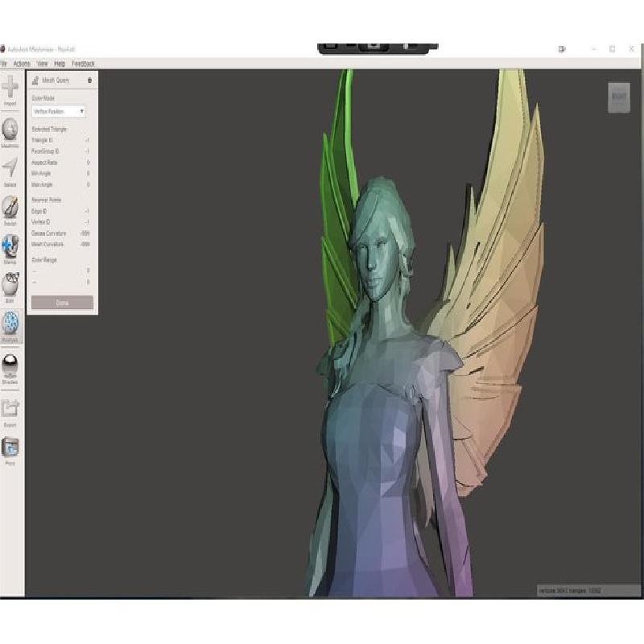Choose the Stamp tool

click(x=10, y=246)
